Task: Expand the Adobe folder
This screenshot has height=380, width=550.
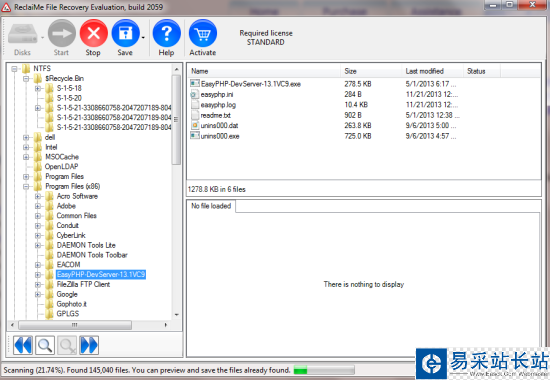Action: tap(38, 206)
